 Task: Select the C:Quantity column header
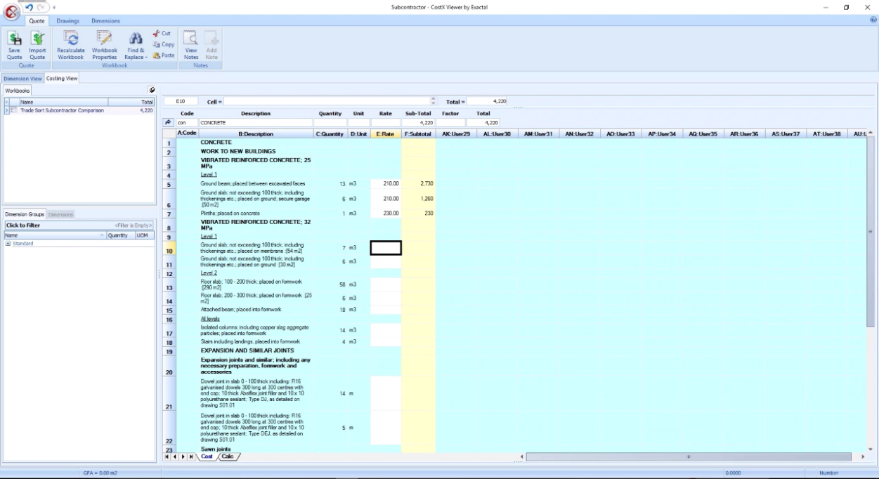pos(330,133)
